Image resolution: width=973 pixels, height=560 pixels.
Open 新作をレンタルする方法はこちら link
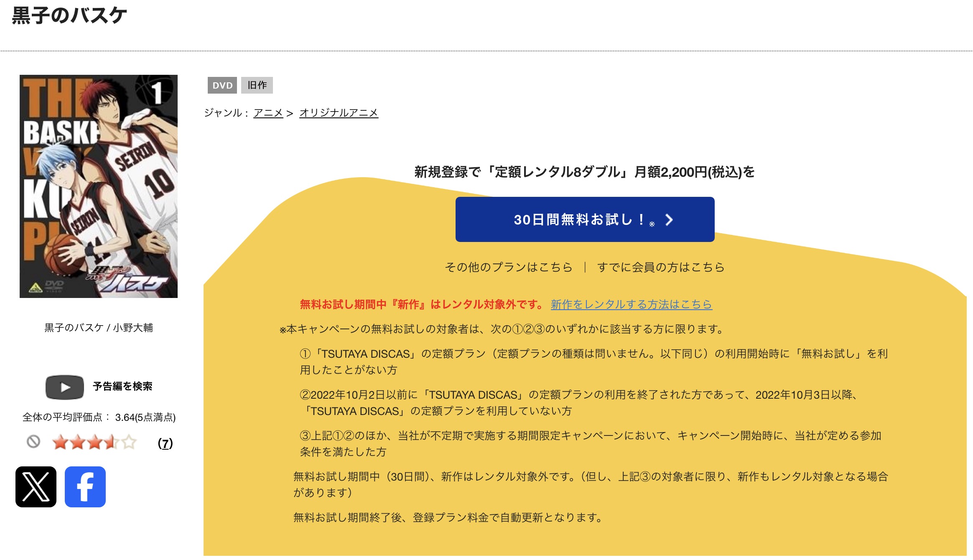pyautogui.click(x=631, y=304)
